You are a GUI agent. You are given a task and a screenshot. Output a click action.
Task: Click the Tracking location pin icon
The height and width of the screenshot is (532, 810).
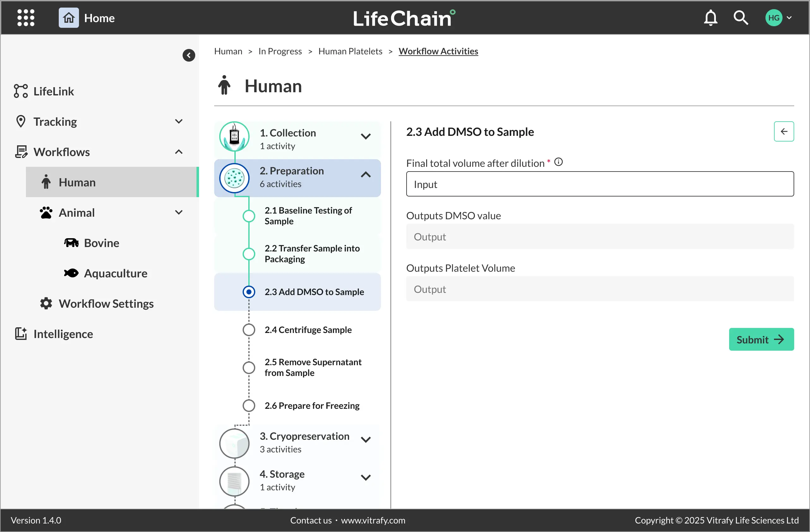click(x=21, y=122)
